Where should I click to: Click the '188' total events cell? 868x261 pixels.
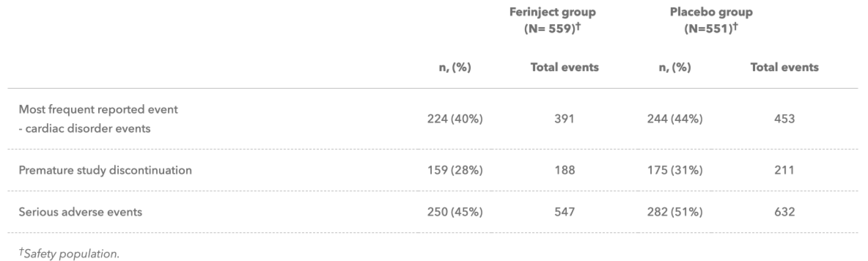[564, 170]
